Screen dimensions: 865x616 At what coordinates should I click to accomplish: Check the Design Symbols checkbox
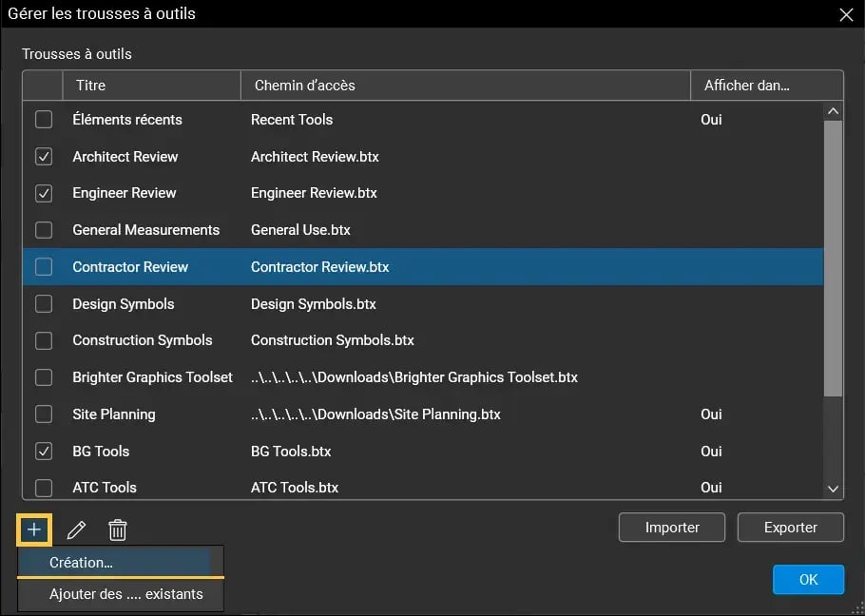[x=43, y=303]
